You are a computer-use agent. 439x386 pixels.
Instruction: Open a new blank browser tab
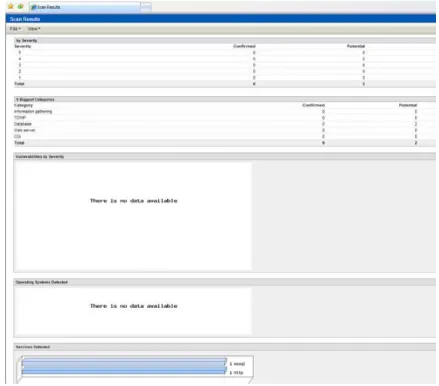(146, 7)
